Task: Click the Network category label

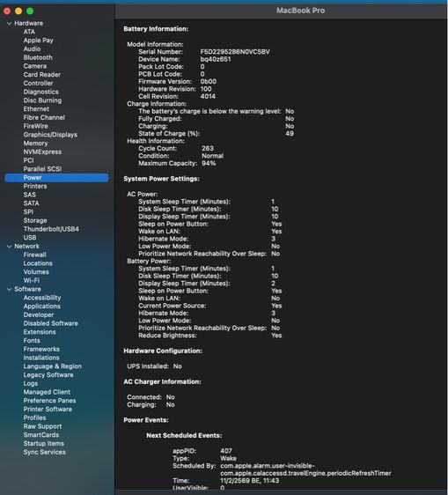Action: point(26,247)
